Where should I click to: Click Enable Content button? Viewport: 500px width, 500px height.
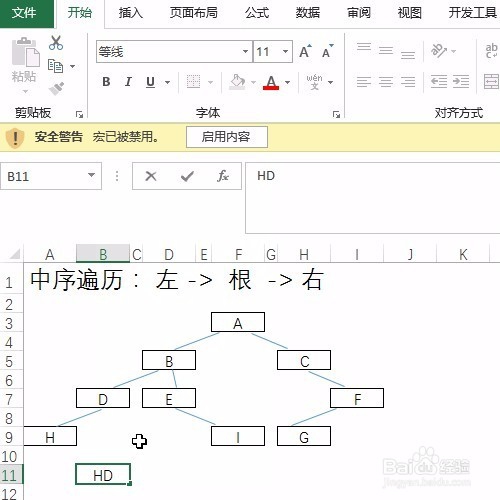[227, 137]
